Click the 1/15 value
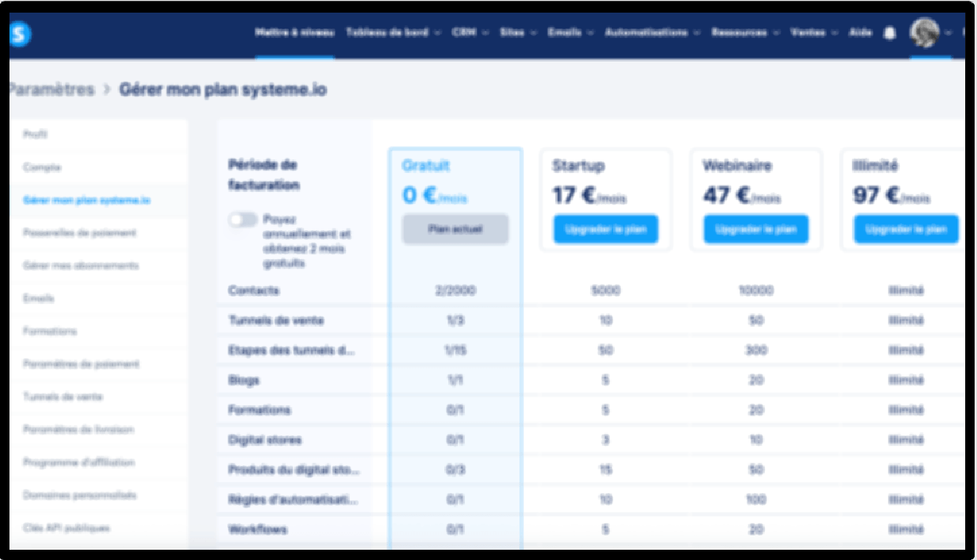 click(x=455, y=350)
